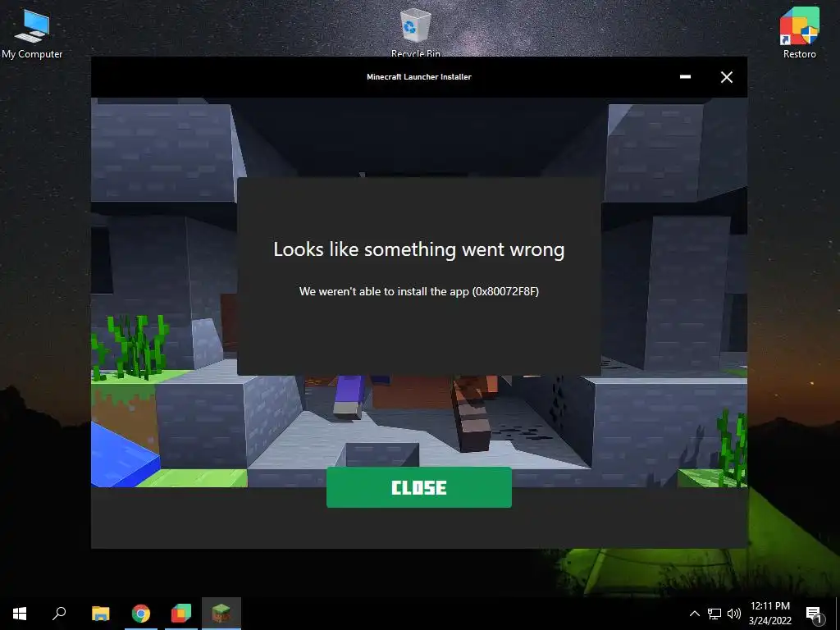Click the Minecraft Launcher Installer title text
Viewport: 840px width, 630px height.
[x=419, y=77]
